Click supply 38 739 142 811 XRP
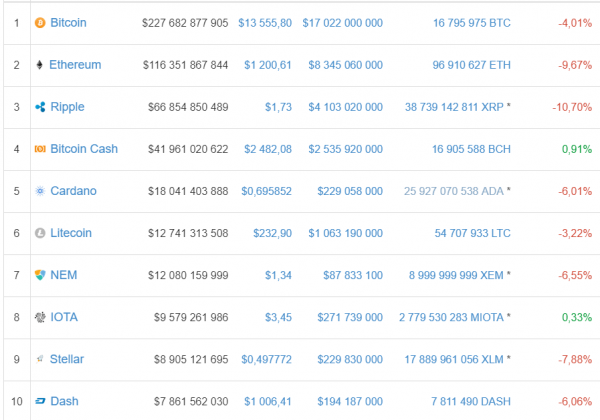Viewport: 600px width, 420px height. tap(454, 107)
